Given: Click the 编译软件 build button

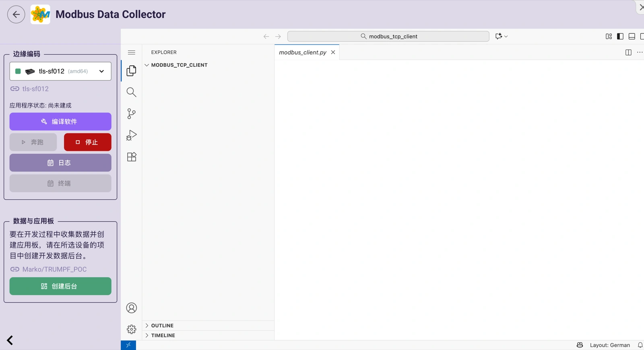Looking at the screenshot, I should 60,122.
